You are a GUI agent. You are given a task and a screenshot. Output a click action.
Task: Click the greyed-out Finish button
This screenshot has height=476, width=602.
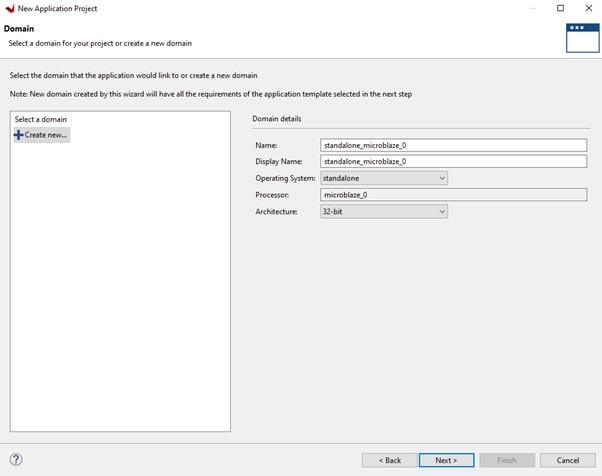click(507, 460)
